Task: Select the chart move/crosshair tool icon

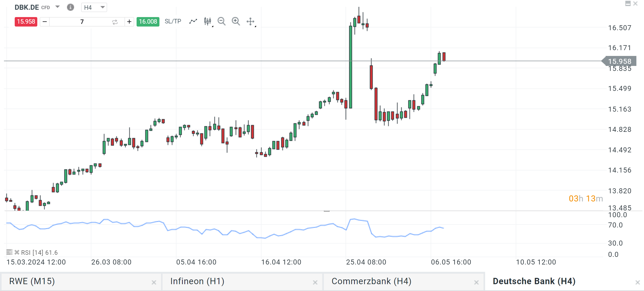Action: 250,21
